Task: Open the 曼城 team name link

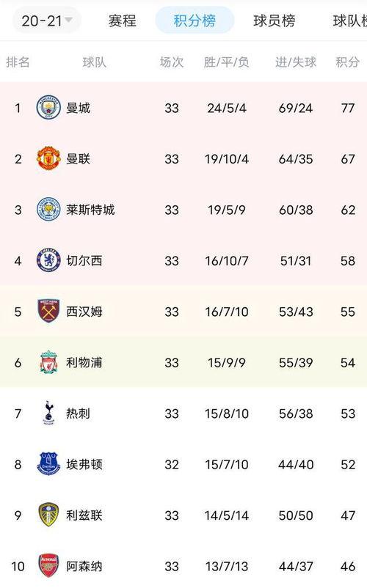Action: (78, 108)
